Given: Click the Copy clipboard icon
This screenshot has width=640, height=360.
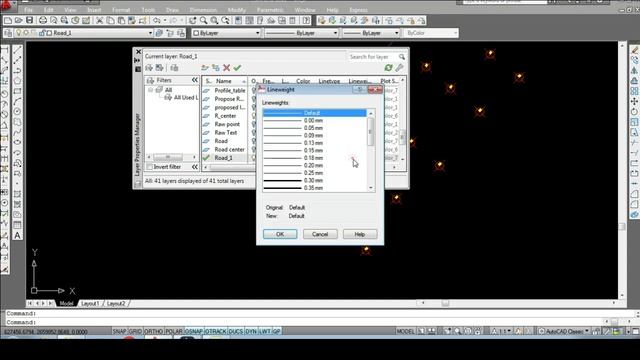Looking at the screenshot, I should coord(110,20).
